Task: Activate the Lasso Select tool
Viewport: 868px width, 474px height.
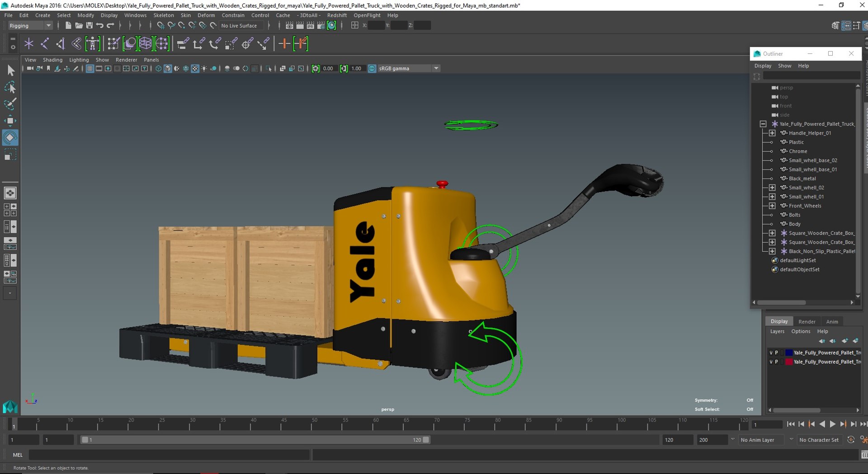Action: pos(10,87)
